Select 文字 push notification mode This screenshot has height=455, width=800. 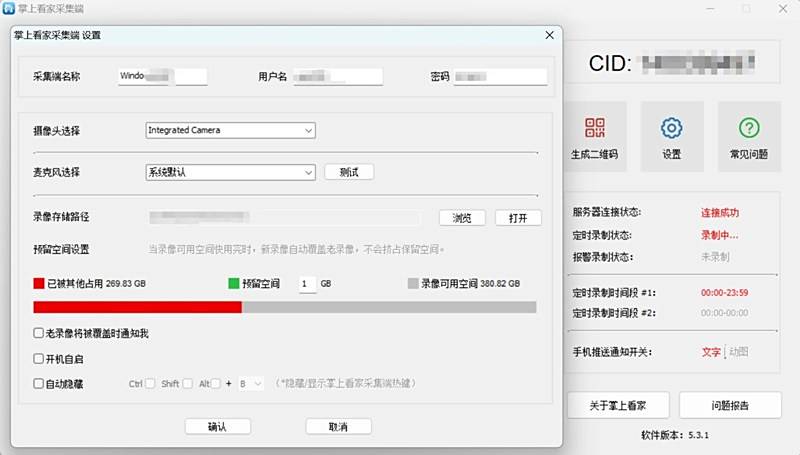[x=711, y=352]
